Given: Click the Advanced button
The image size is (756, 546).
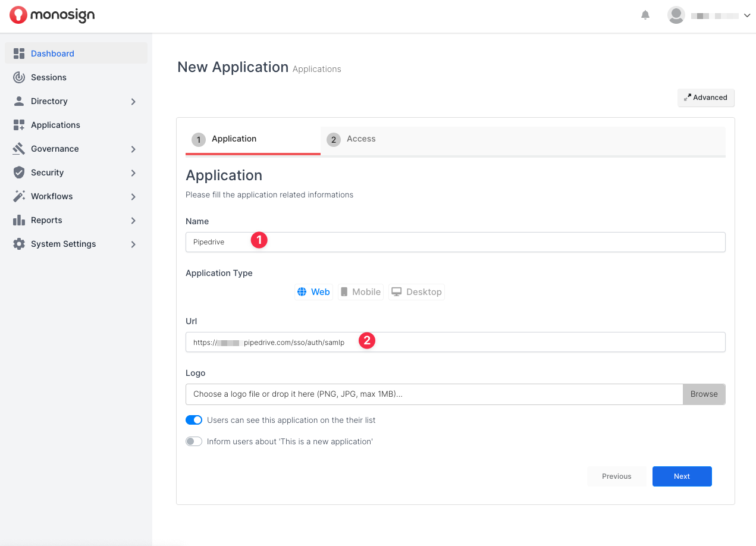Looking at the screenshot, I should tap(706, 98).
